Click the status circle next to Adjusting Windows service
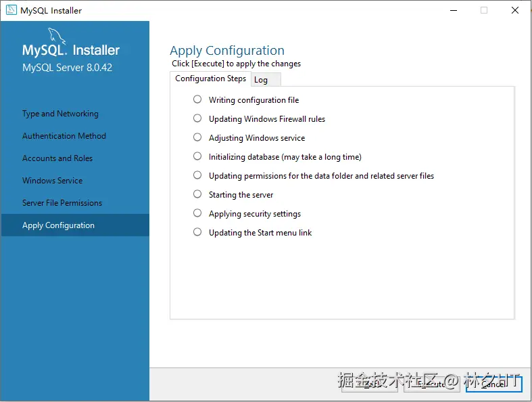 tap(197, 137)
